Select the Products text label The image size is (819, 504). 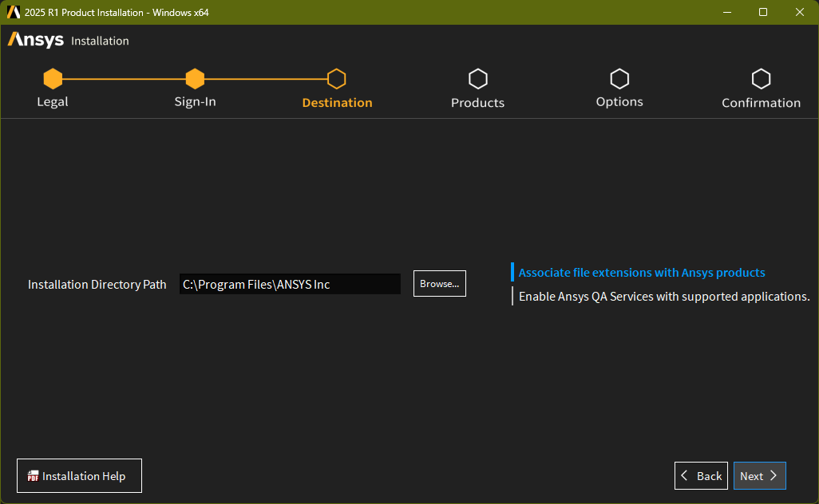pos(477,103)
